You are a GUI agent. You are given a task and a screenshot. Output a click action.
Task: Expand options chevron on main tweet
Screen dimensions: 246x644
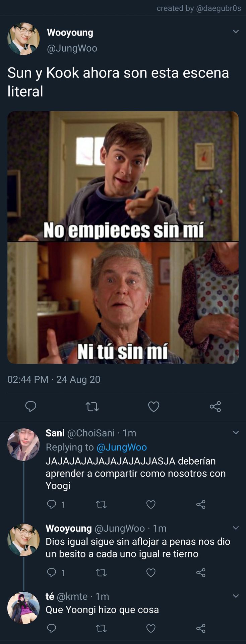click(236, 32)
